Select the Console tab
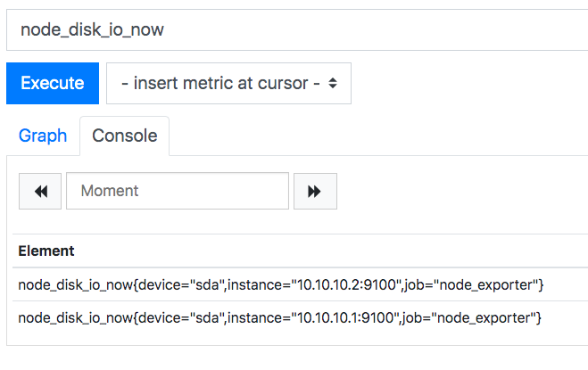588x370 pixels. pyautogui.click(x=125, y=136)
